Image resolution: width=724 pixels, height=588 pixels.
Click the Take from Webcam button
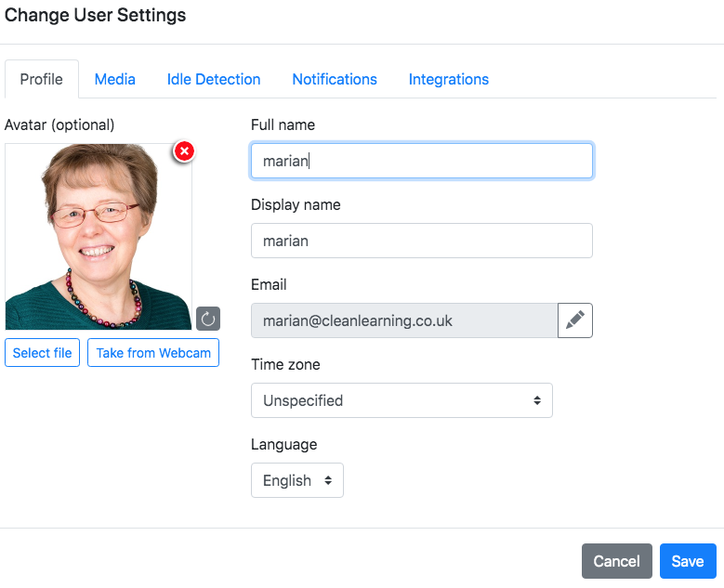pos(153,353)
